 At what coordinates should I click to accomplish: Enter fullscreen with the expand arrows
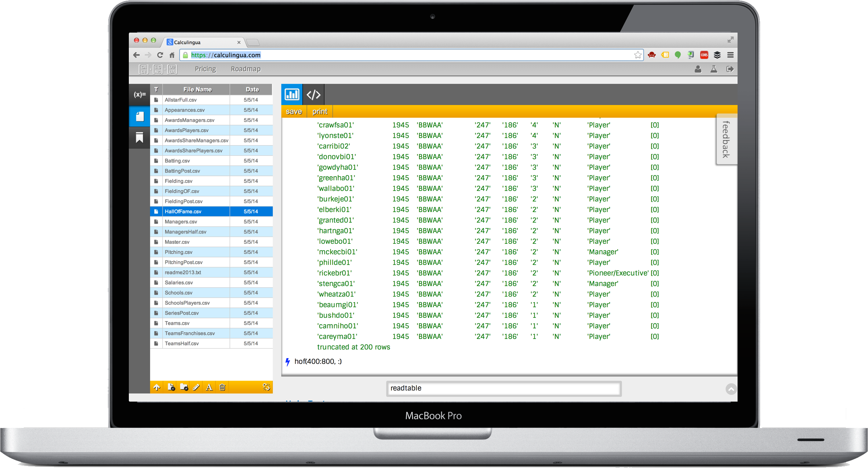tap(730, 40)
